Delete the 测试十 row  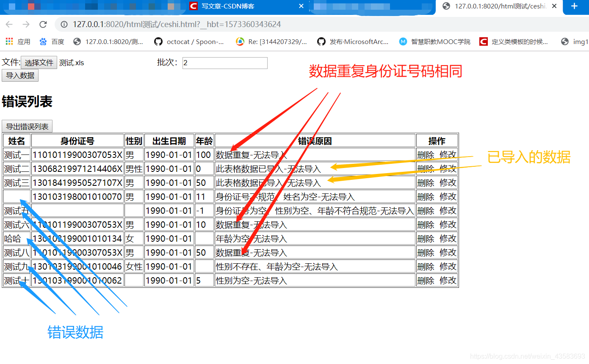click(426, 281)
